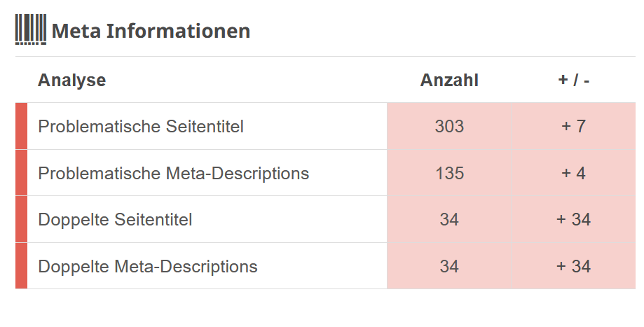Screen dimensions: 644x327
Task: Click the Analyse column header
Action: pyautogui.click(x=71, y=81)
